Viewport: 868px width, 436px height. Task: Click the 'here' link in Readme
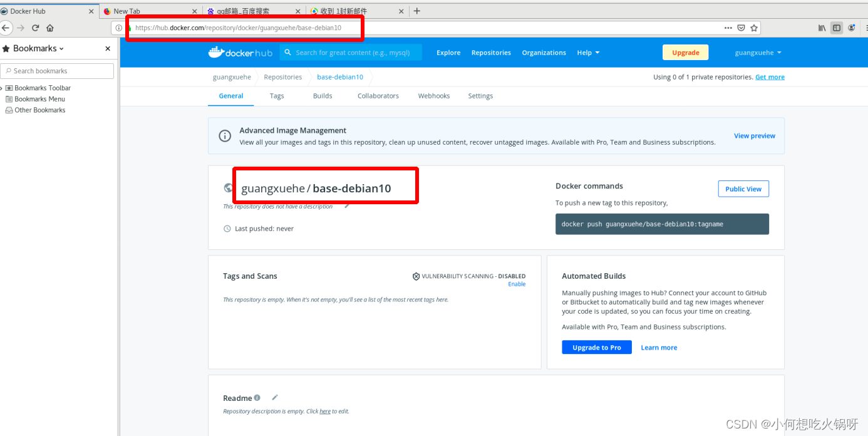[325, 412]
